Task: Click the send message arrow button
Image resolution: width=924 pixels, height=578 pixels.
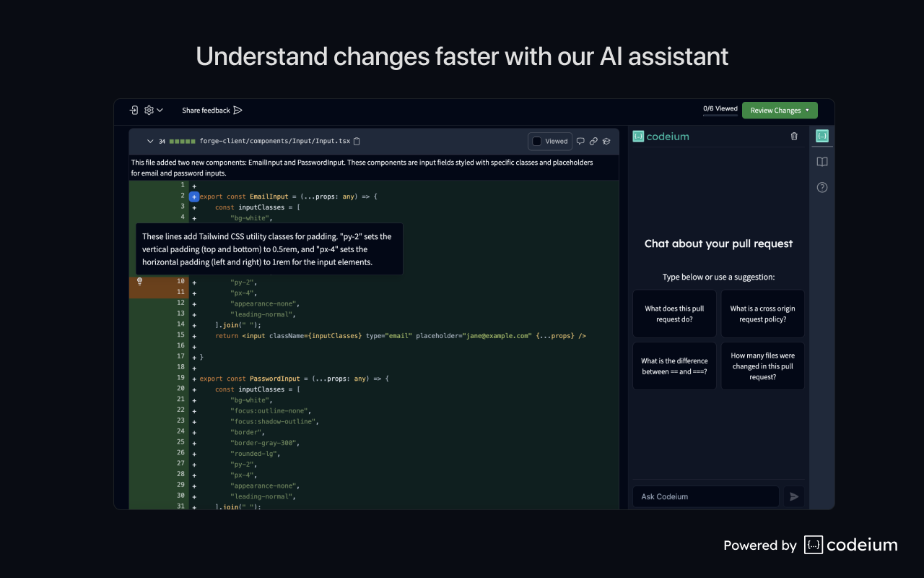Action: 794,496
